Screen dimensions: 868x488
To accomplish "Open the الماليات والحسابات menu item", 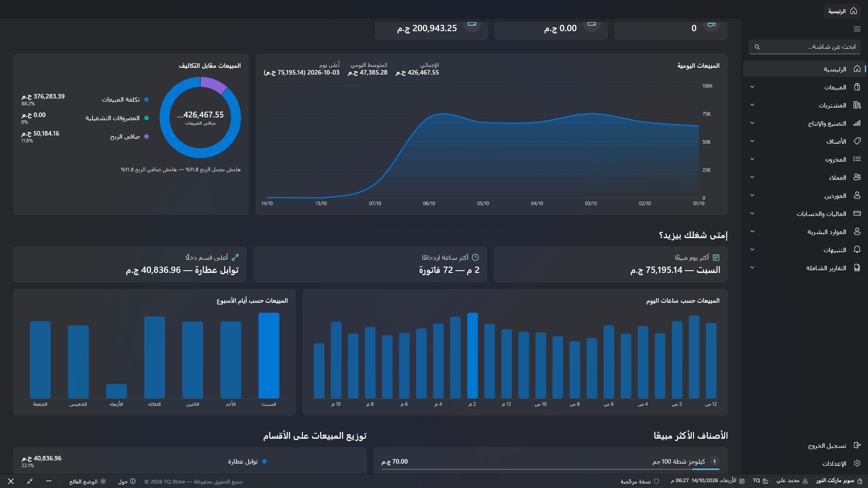I will 805,213.
